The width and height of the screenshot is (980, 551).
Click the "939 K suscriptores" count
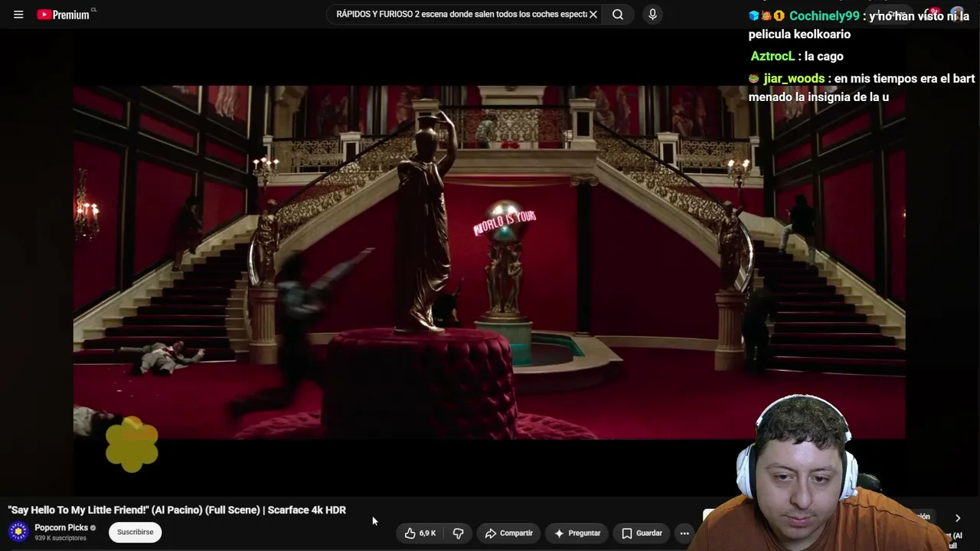(x=60, y=538)
